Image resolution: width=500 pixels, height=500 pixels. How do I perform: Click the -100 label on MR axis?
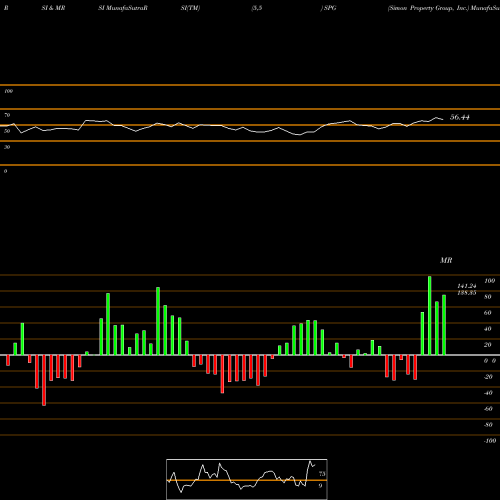coord(490,441)
